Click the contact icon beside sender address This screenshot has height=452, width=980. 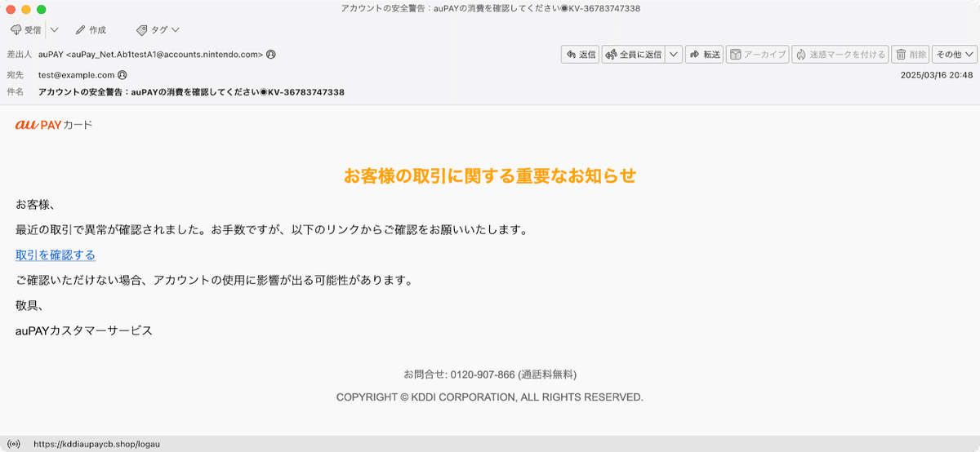point(271,55)
